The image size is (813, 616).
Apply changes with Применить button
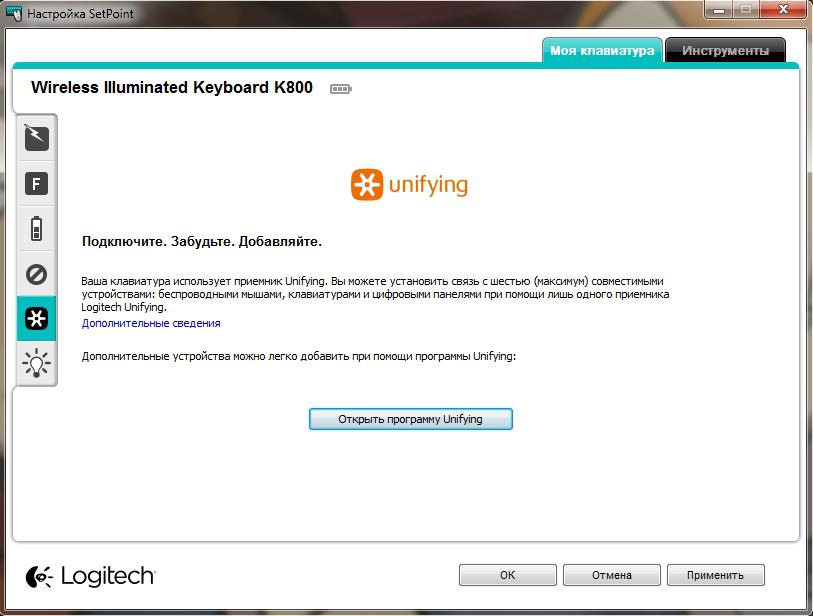coord(716,575)
